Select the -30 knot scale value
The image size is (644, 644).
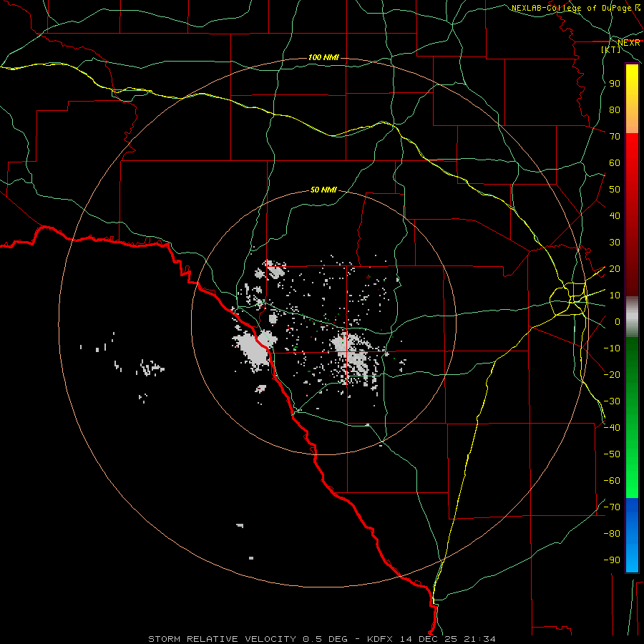[x=612, y=401]
